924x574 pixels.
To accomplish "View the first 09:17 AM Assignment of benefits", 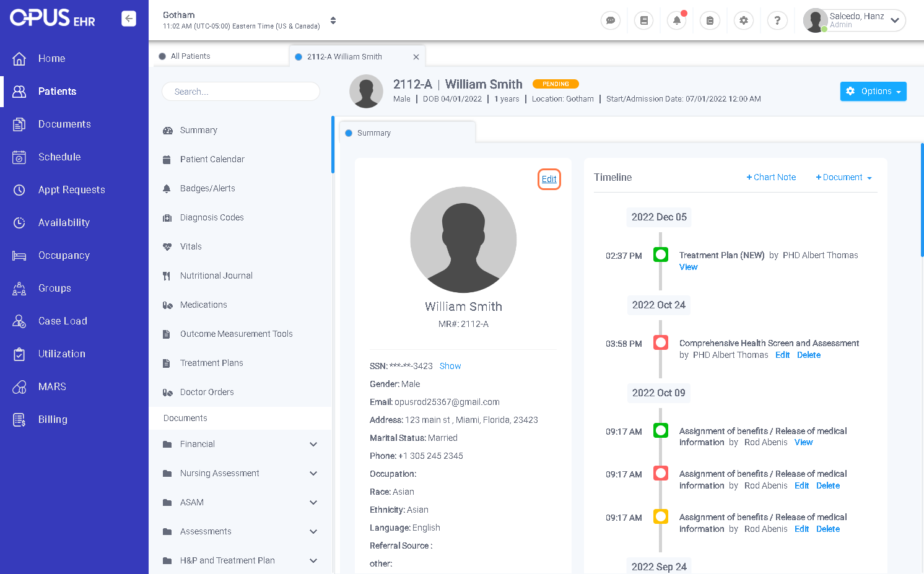I will pyautogui.click(x=803, y=442).
